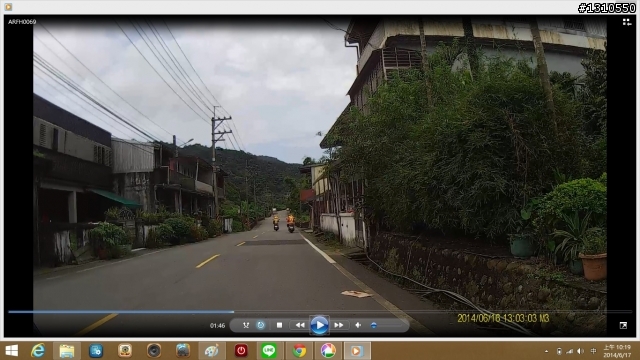
Task: Click the ARFH0069 video title text
Action: [x=22, y=22]
